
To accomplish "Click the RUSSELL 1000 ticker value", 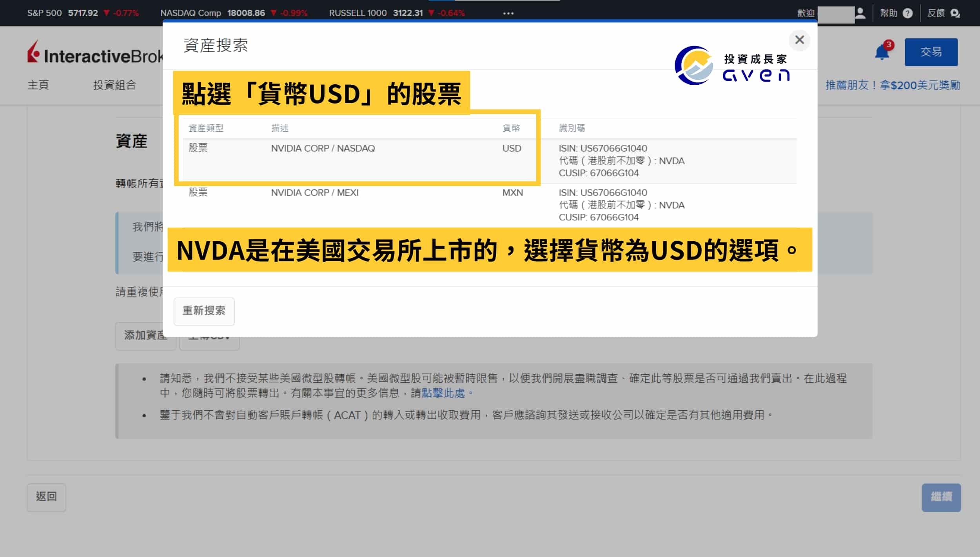I will (x=408, y=13).
